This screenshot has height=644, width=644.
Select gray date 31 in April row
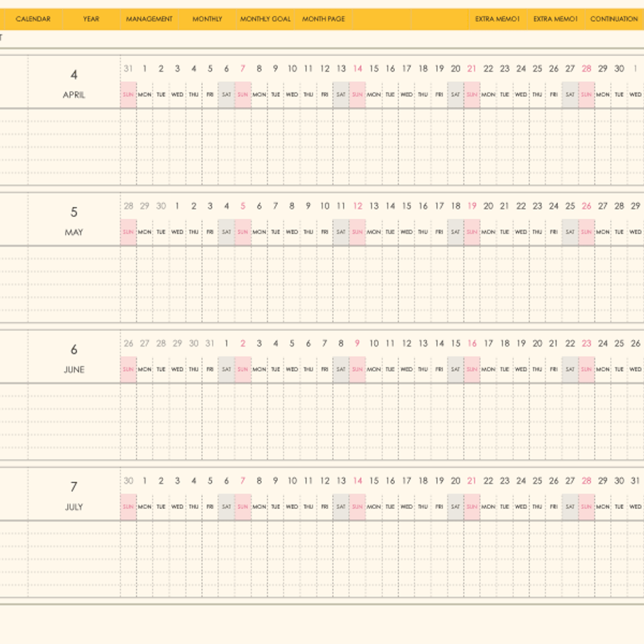(128, 69)
